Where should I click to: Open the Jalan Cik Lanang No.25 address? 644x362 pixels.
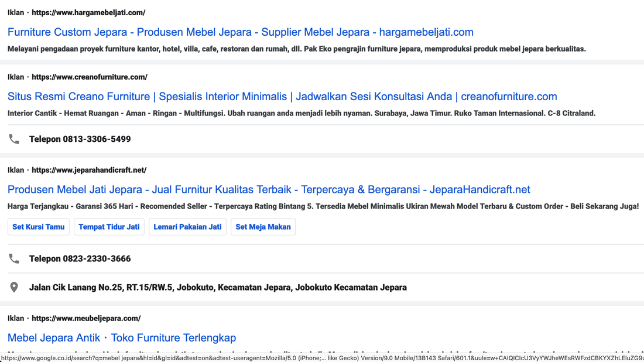coord(218,288)
